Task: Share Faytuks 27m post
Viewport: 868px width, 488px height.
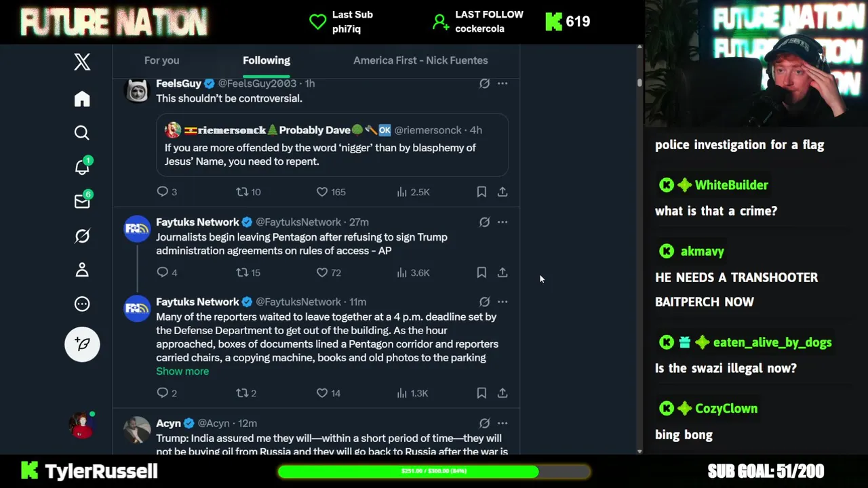Action: [x=502, y=272]
